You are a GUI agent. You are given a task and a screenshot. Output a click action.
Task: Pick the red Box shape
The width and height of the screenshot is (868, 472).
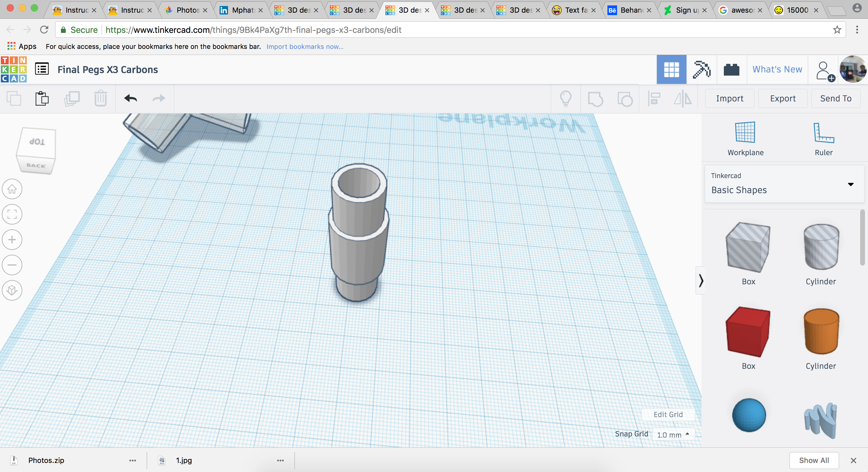pyautogui.click(x=748, y=332)
